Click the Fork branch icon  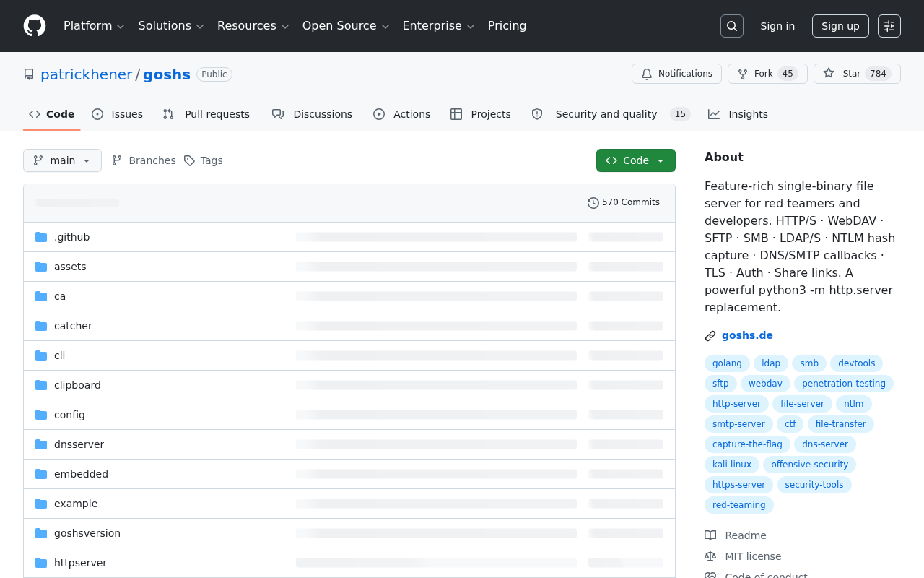pyautogui.click(x=743, y=74)
